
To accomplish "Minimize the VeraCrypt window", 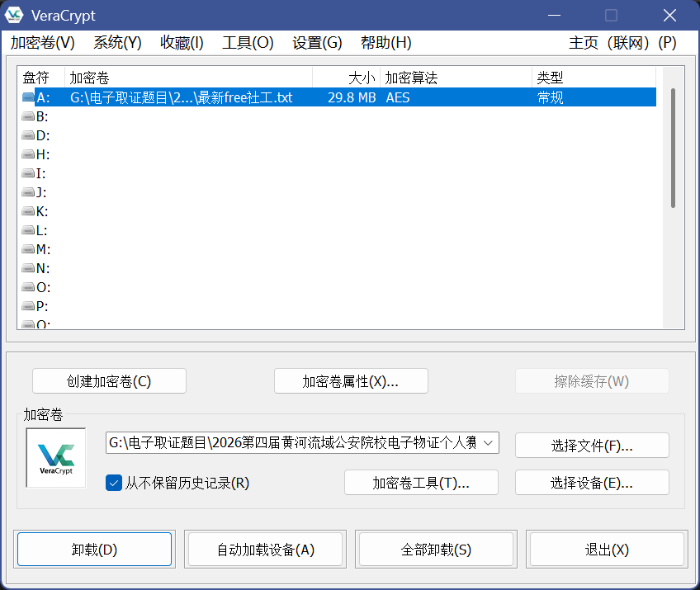I will 554,15.
